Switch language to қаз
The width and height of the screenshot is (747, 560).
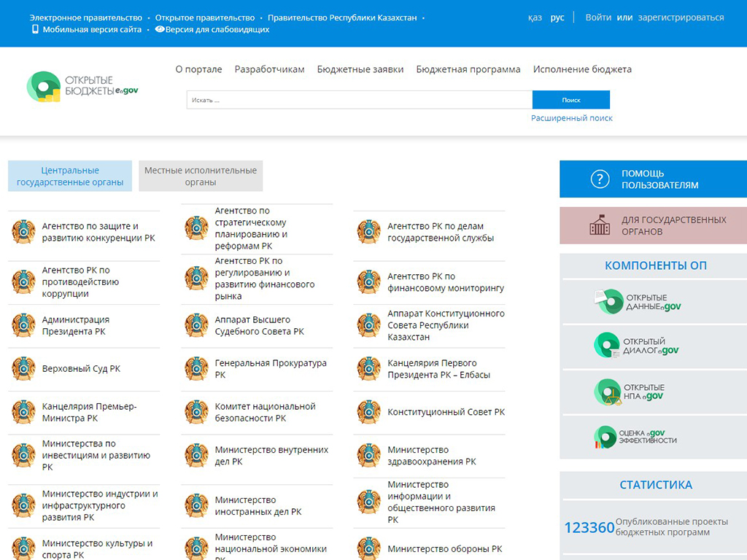[535, 17]
